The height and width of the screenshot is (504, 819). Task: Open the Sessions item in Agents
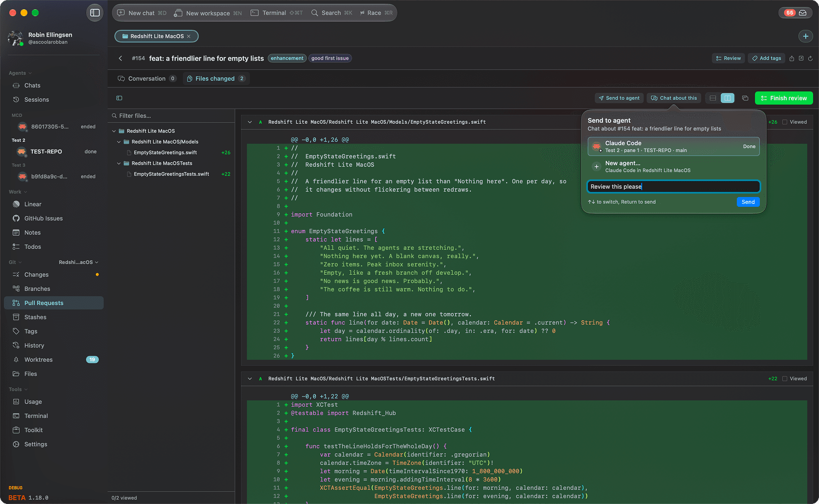pyautogui.click(x=54, y=100)
